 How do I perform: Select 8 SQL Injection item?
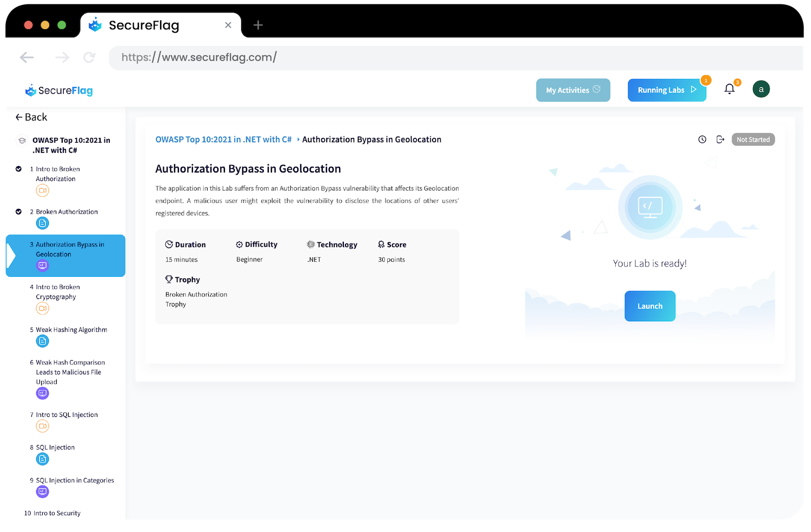(x=52, y=448)
